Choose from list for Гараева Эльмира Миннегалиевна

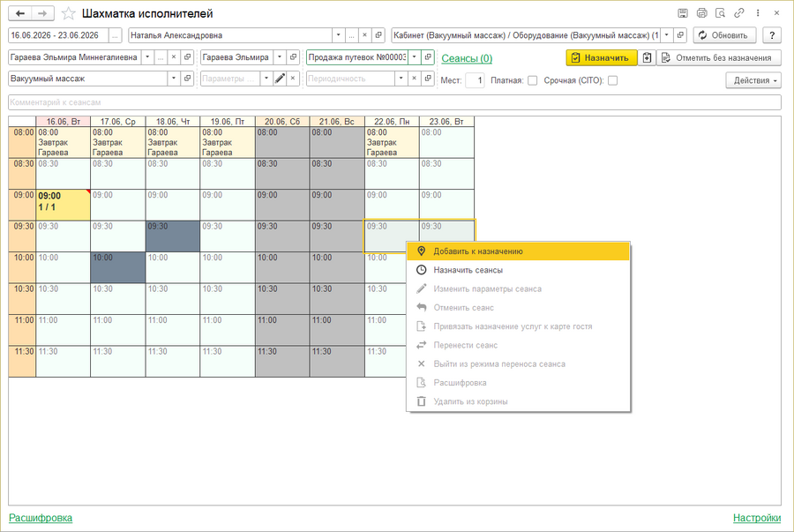(x=161, y=57)
